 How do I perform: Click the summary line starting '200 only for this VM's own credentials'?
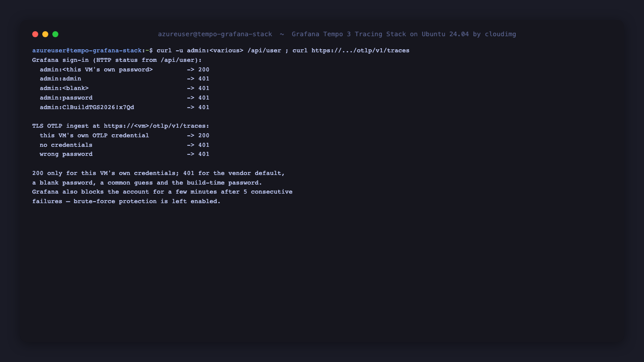point(158,173)
